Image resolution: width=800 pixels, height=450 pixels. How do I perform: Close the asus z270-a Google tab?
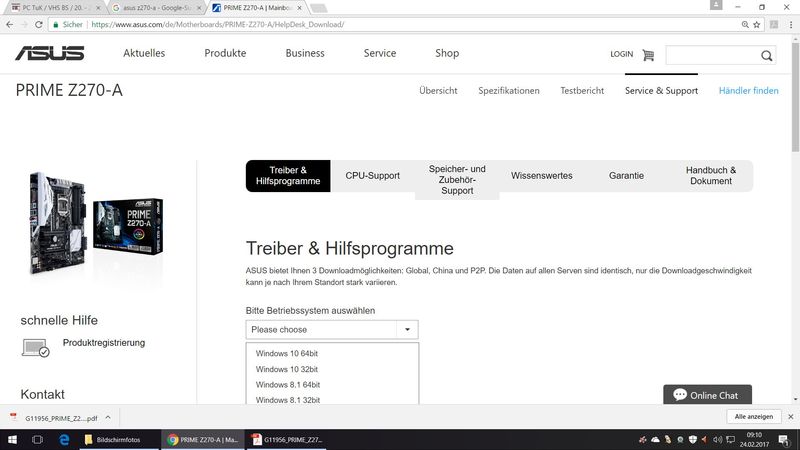click(x=199, y=8)
